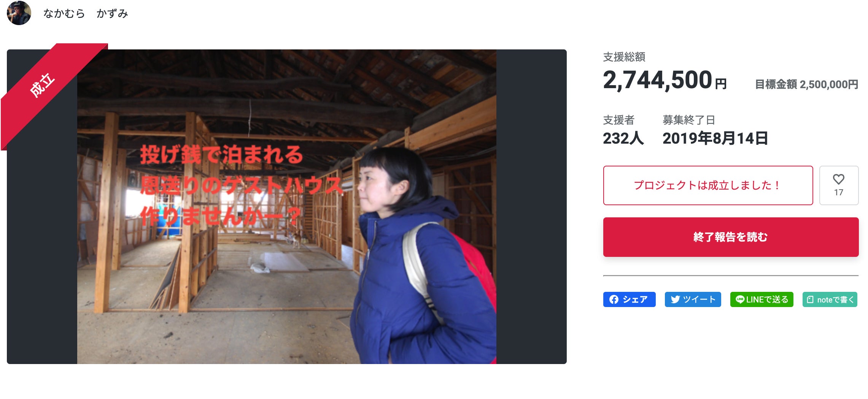This screenshot has width=868, height=399.
Task: Click the Facebook logo in シェア button
Action: tap(614, 299)
